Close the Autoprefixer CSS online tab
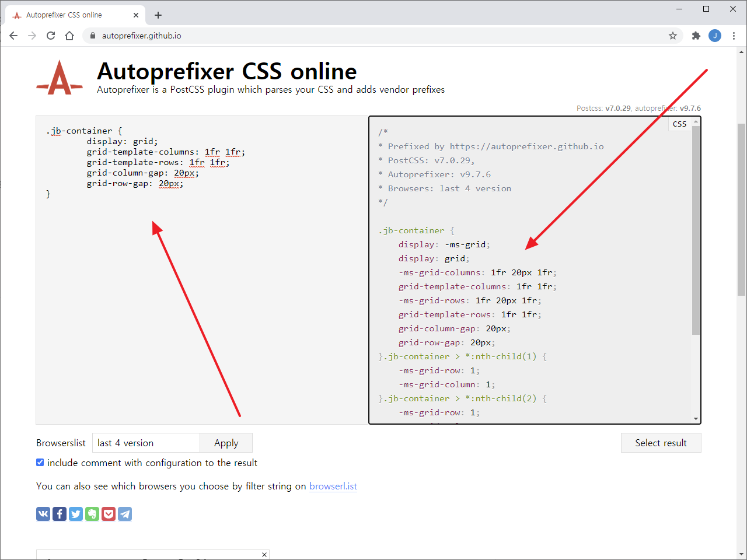 coord(136,15)
